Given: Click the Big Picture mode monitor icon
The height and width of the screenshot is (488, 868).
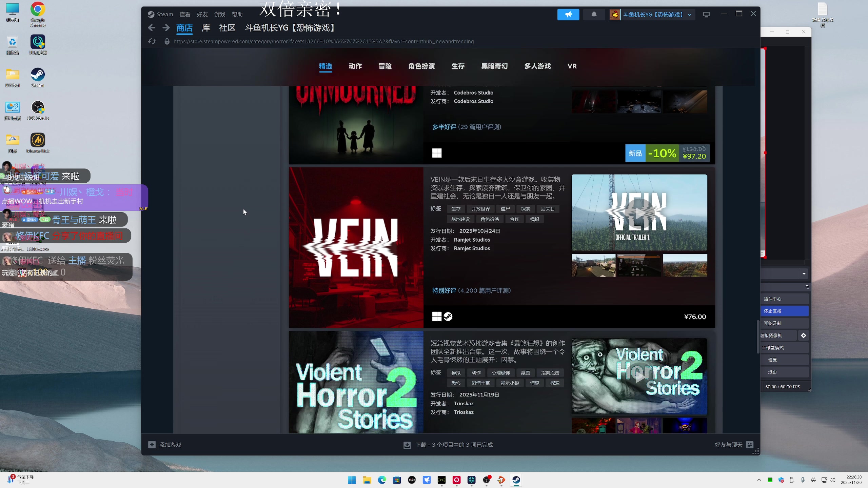Looking at the screenshot, I should coord(706,15).
